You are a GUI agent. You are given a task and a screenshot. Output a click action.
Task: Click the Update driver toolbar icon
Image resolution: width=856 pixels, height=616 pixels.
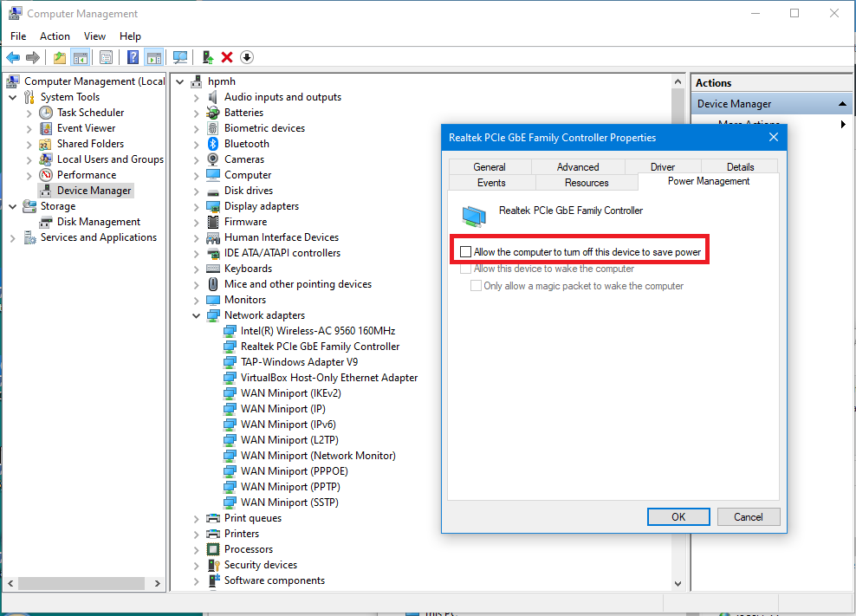tap(208, 57)
